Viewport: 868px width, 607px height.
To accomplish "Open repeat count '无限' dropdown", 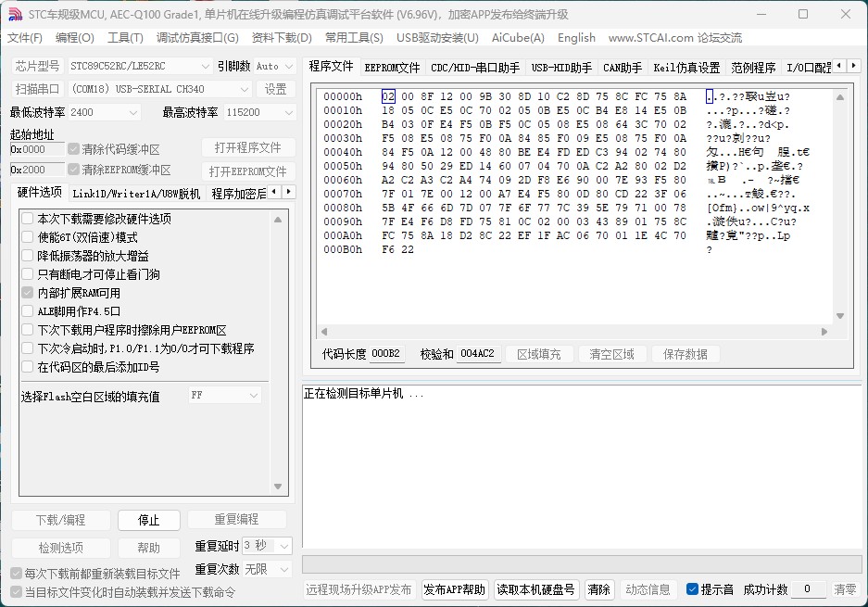I will 267,569.
